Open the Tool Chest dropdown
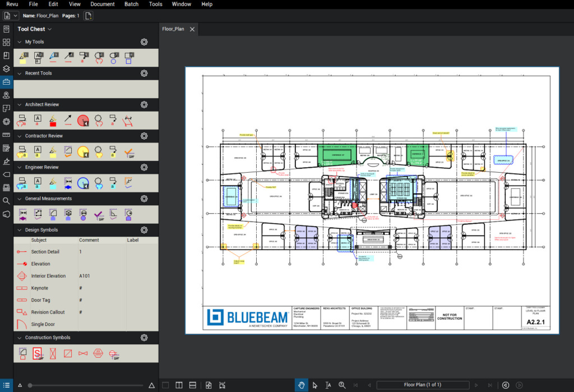 tap(50, 29)
